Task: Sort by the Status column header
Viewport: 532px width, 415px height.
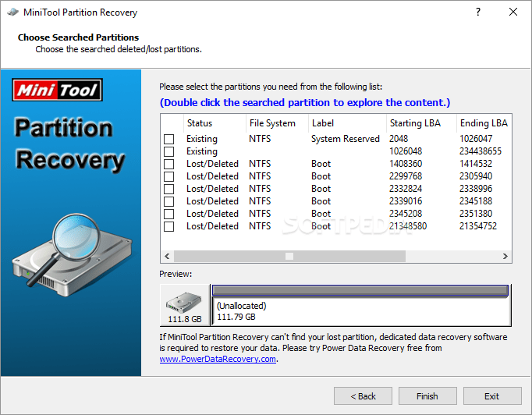Action: (x=215, y=123)
